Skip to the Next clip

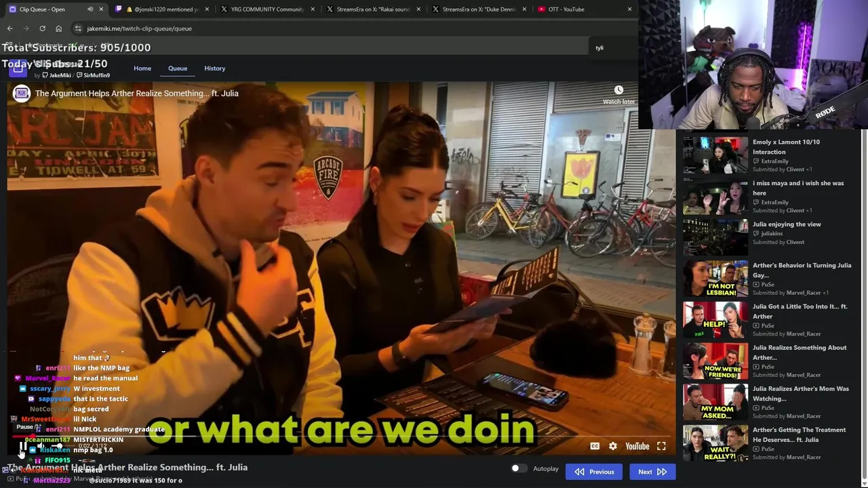(x=652, y=472)
